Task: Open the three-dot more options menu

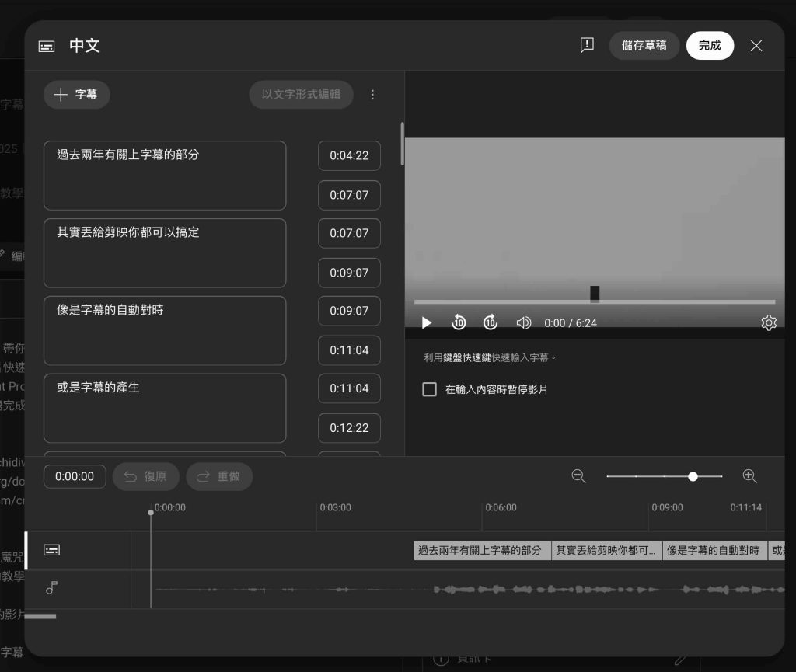Action: click(x=372, y=95)
